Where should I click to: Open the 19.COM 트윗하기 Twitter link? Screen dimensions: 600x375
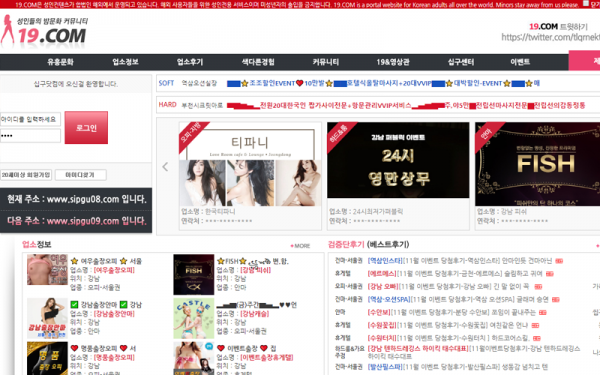pos(558,27)
